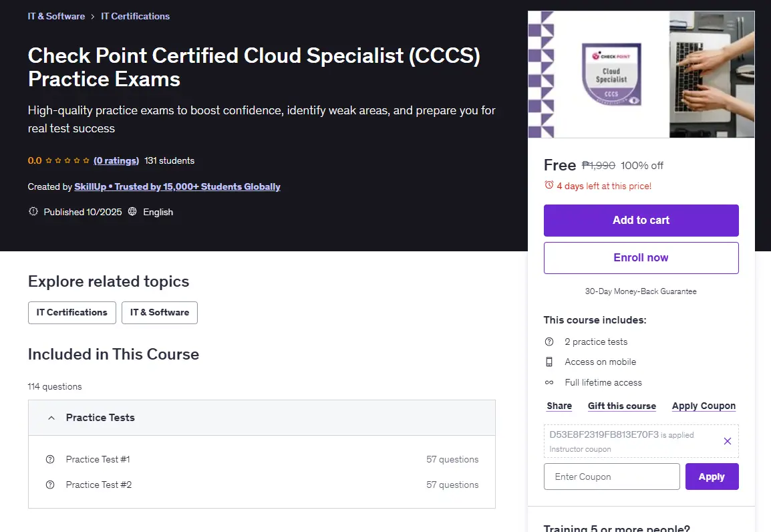Image resolution: width=771 pixels, height=532 pixels.
Task: Click the practice tests question-mark icon in sidebar
Action: [549, 342]
